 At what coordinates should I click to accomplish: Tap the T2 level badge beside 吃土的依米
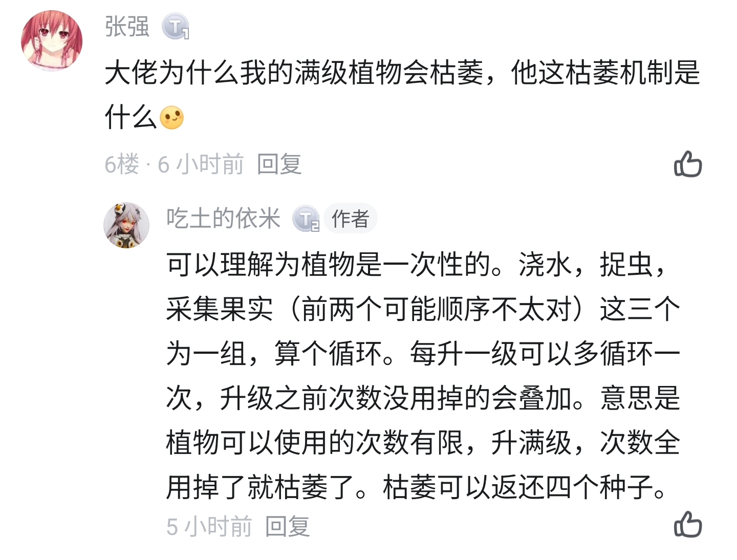[306, 219]
